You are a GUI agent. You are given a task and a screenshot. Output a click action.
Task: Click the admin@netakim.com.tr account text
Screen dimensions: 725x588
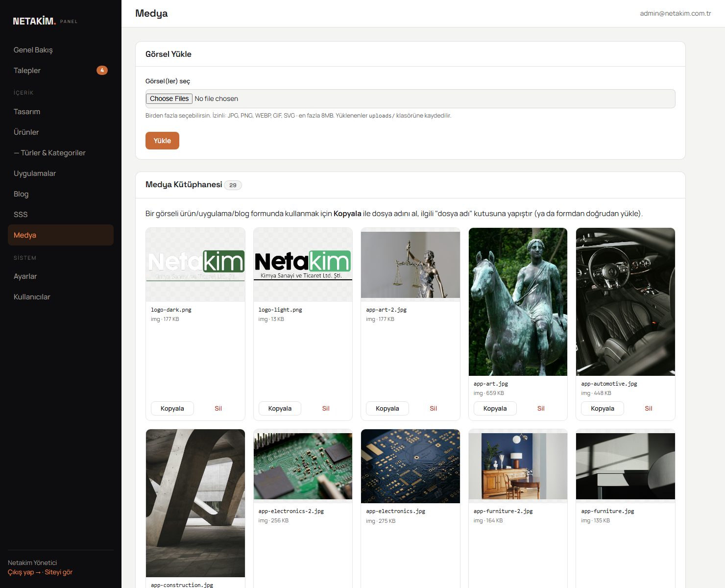tap(676, 13)
